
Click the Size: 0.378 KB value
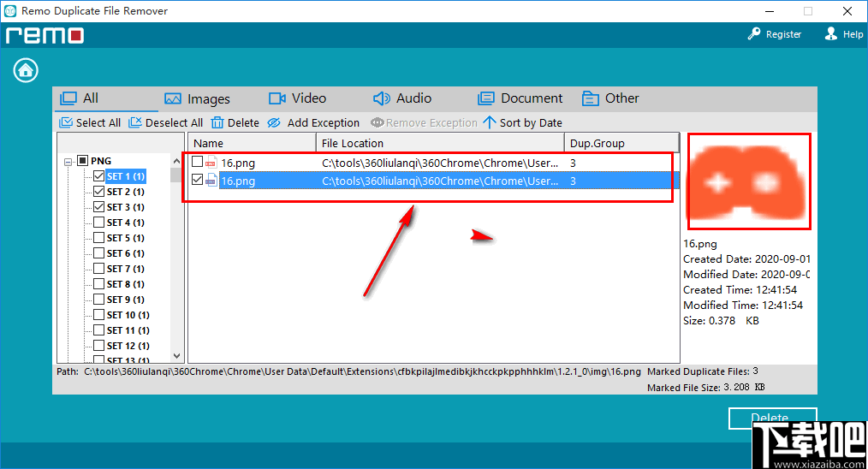721,321
